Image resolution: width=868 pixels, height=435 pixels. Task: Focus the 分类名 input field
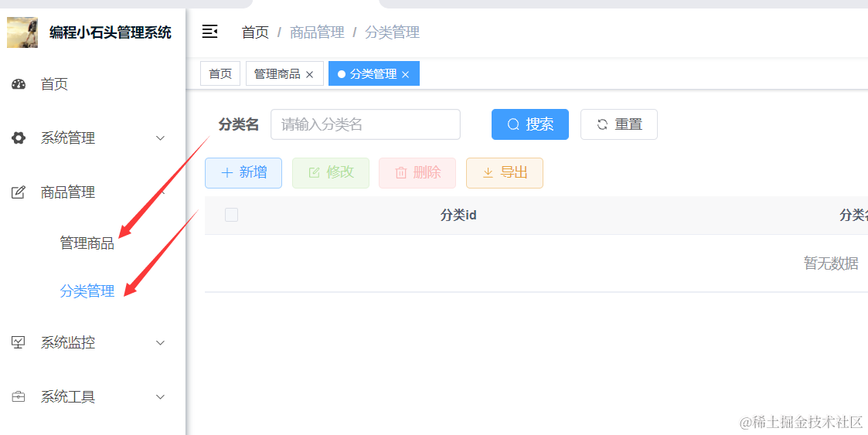pos(365,124)
